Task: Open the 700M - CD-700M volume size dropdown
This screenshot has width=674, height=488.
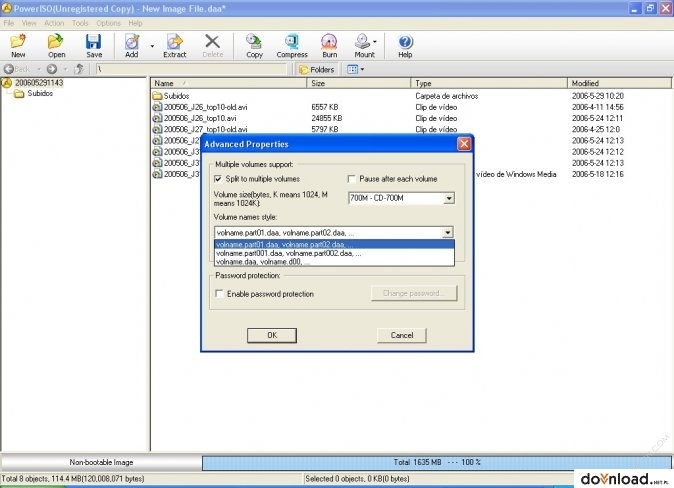Action: pyautogui.click(x=449, y=198)
